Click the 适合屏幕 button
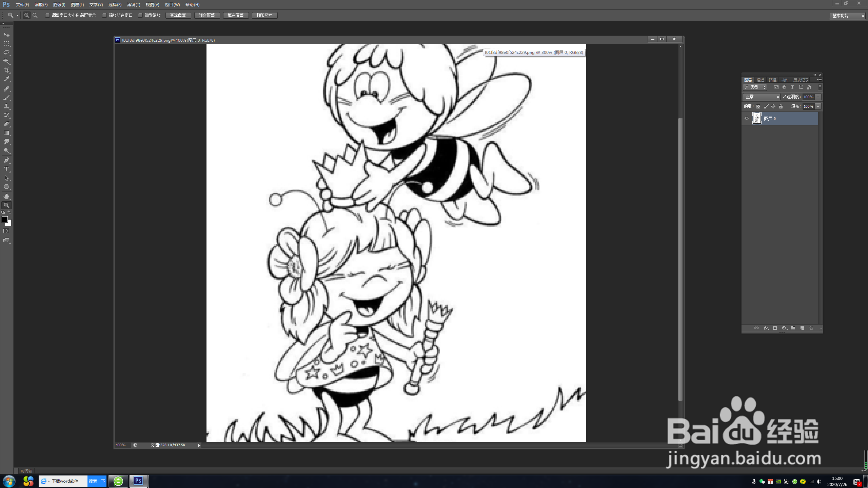868x488 pixels. 207,15
